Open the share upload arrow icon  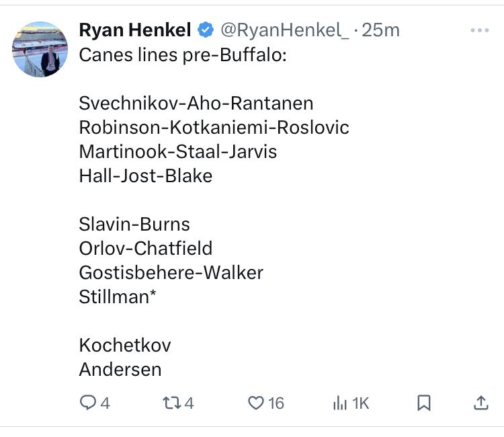click(x=481, y=403)
